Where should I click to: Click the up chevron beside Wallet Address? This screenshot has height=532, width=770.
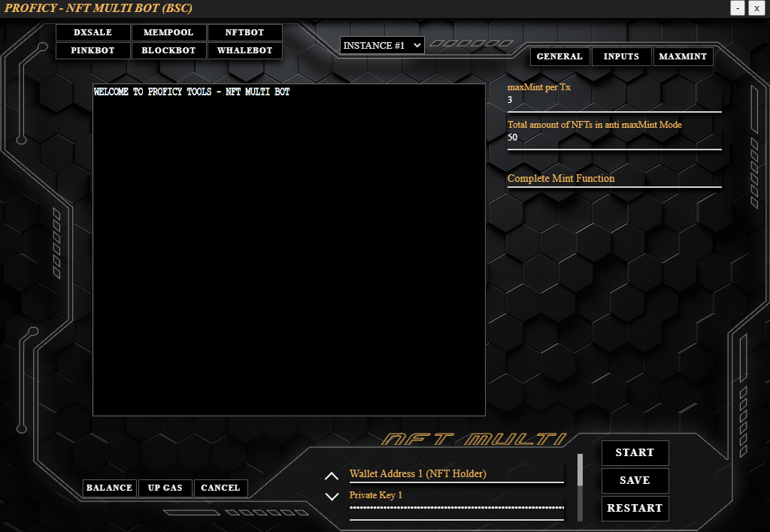coord(332,476)
